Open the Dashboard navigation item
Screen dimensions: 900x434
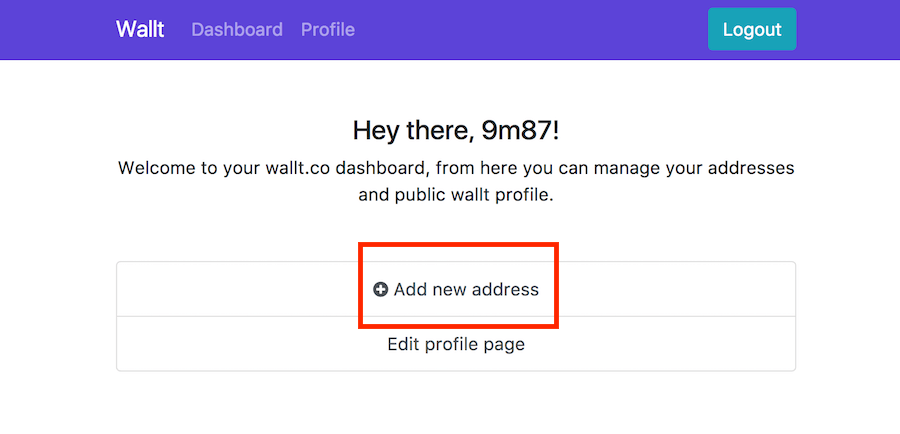click(x=237, y=29)
